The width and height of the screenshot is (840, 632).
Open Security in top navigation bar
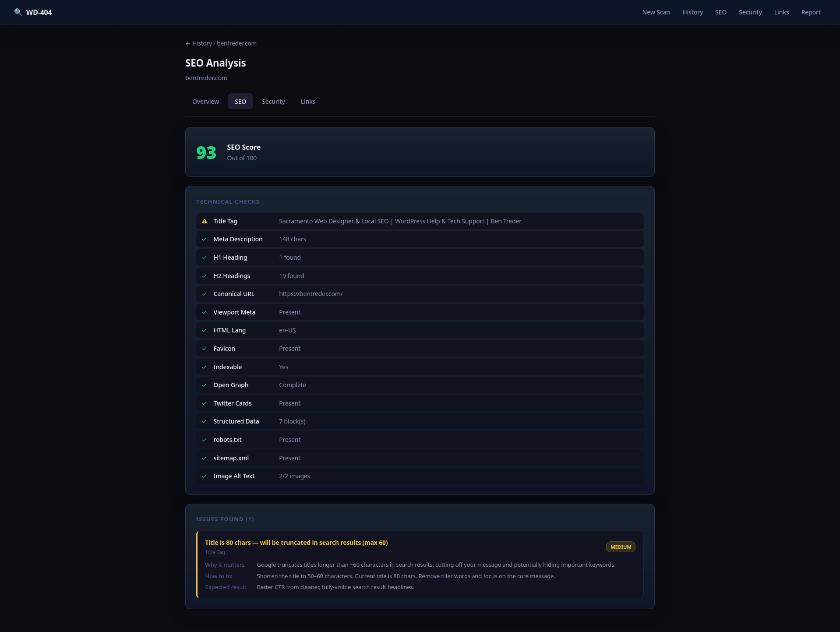point(750,12)
